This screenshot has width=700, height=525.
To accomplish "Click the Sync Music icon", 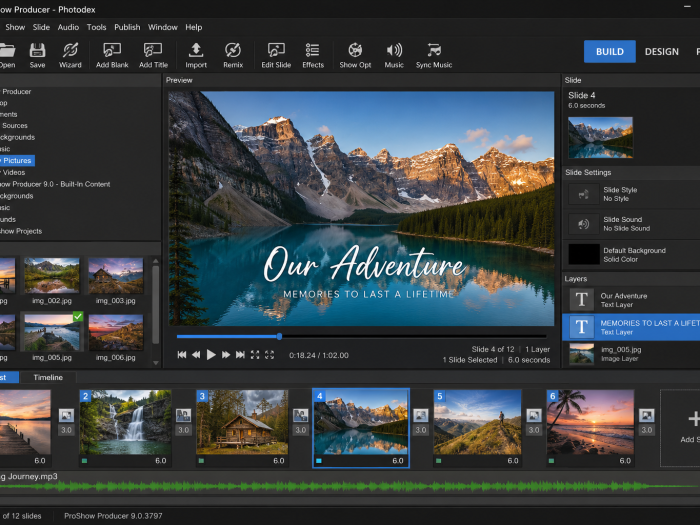I will [434, 55].
